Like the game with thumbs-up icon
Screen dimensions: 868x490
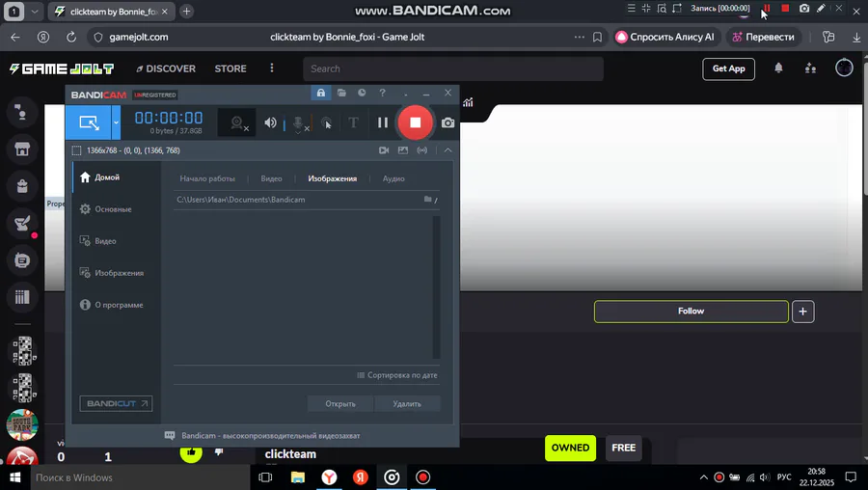191,452
